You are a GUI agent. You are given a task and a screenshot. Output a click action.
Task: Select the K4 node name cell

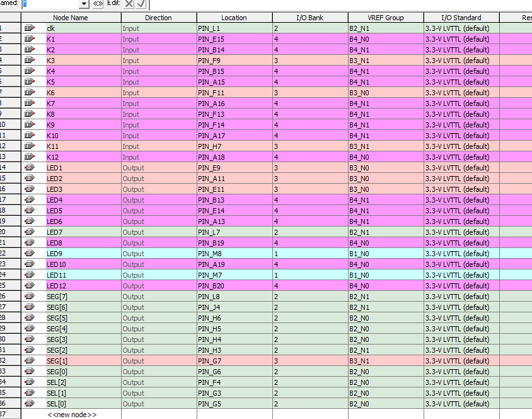pos(83,71)
